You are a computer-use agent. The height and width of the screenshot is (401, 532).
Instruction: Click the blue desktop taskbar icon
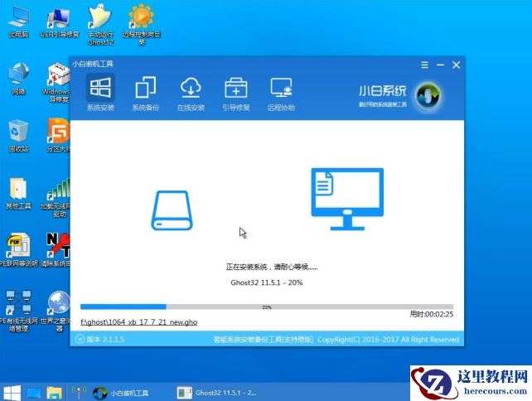tap(34, 393)
